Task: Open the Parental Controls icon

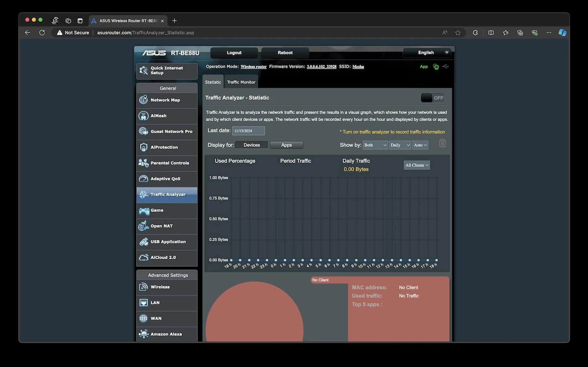Action: 143,163
